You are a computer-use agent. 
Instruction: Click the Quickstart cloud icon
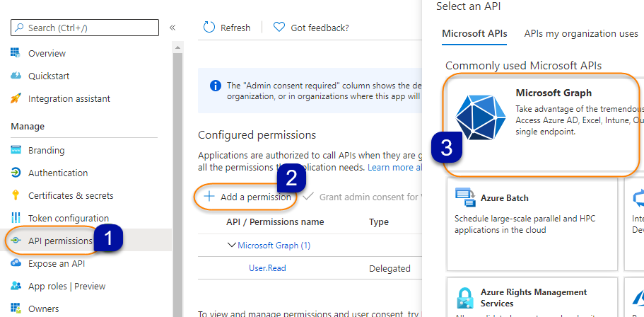coord(16,76)
